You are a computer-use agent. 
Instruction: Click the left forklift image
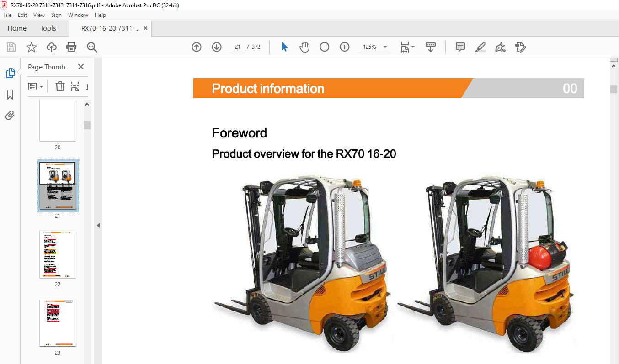(x=302, y=263)
